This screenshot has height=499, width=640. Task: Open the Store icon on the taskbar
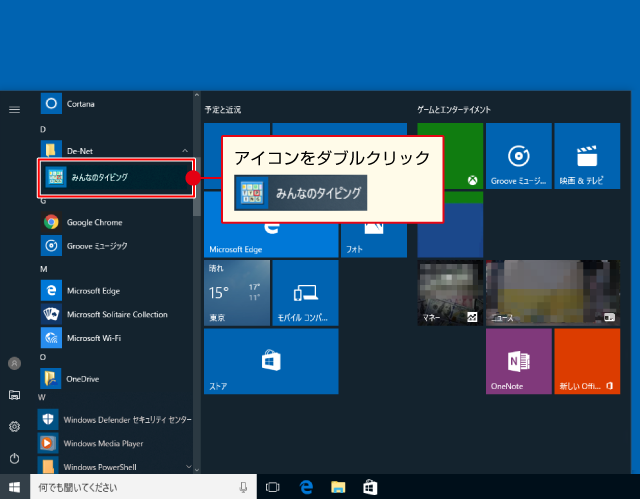tap(370, 487)
